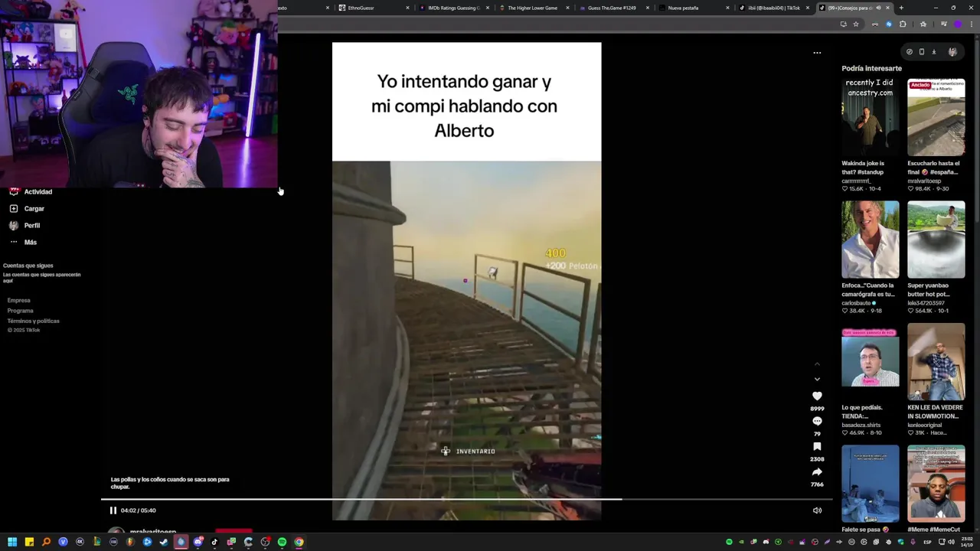The height and width of the screenshot is (551, 980).
Task: Open the TikTok coins icon in header
Action: tap(910, 51)
